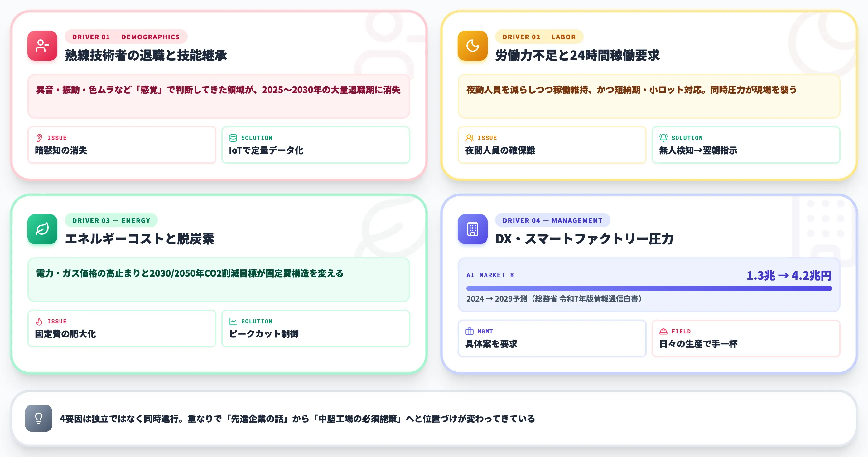Click the database icon next to IoTで定量データ化
This screenshot has width=868, height=457.
(233, 137)
